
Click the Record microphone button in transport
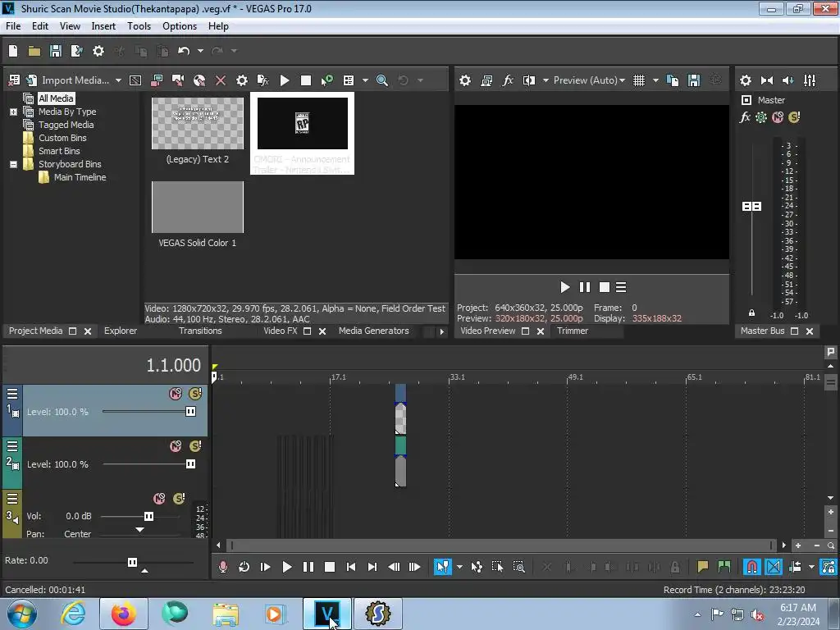pyautogui.click(x=223, y=567)
